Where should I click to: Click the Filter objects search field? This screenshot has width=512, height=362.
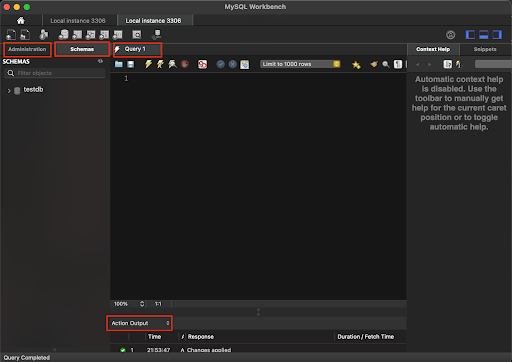pos(55,73)
